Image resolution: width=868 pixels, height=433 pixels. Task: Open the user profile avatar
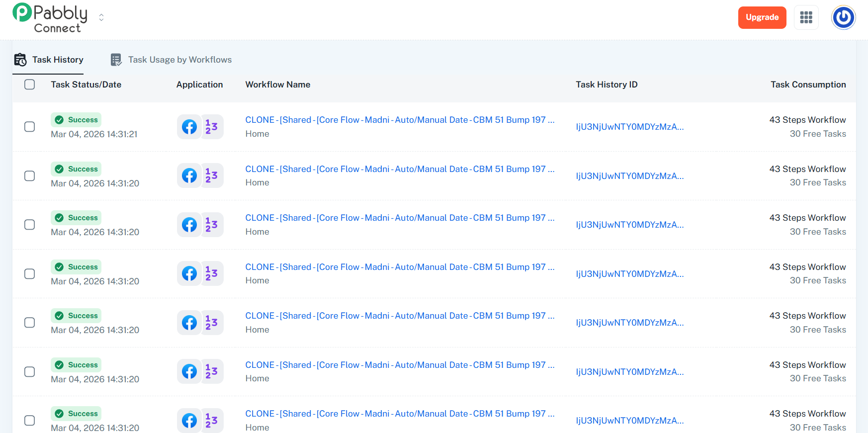843,18
